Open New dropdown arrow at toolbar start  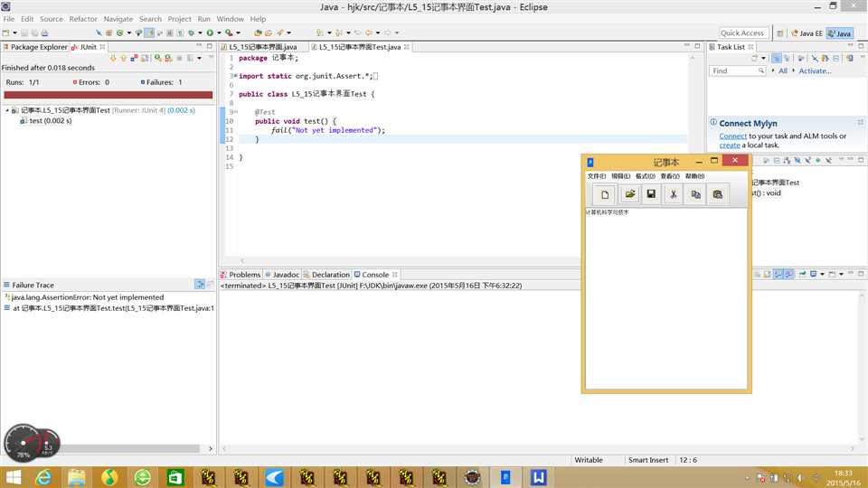[x=15, y=33]
